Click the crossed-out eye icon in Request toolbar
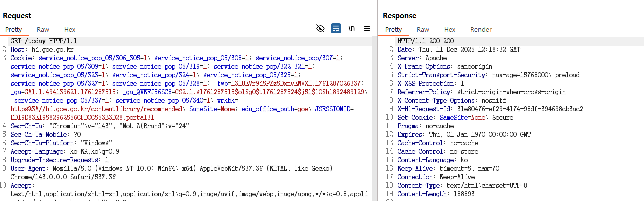 [x=321, y=29]
